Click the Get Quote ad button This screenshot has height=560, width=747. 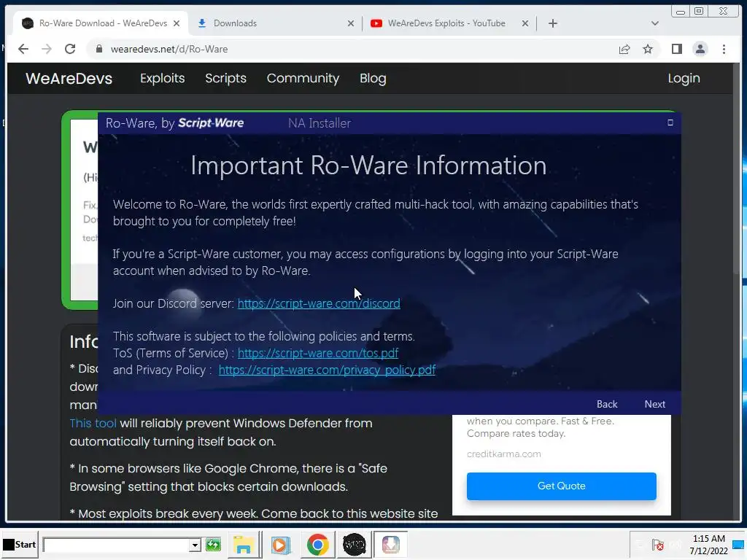tap(561, 486)
